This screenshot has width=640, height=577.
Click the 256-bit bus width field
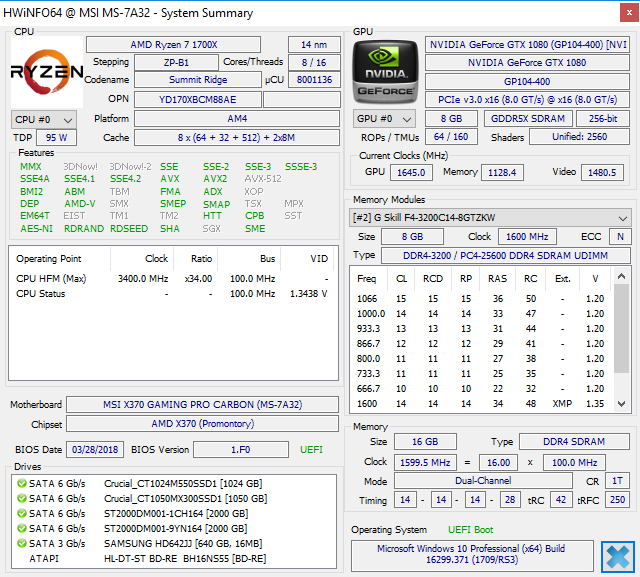tap(603, 118)
